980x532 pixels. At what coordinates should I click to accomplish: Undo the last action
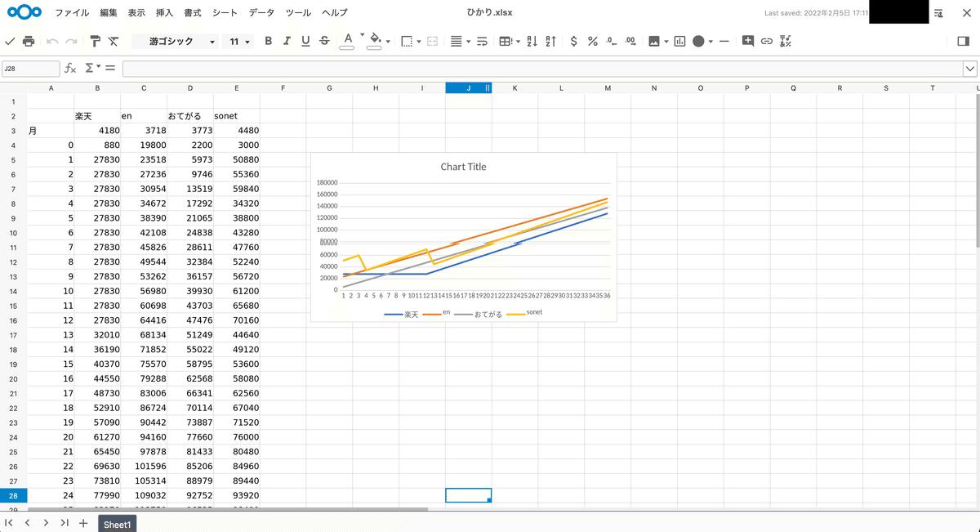point(52,41)
